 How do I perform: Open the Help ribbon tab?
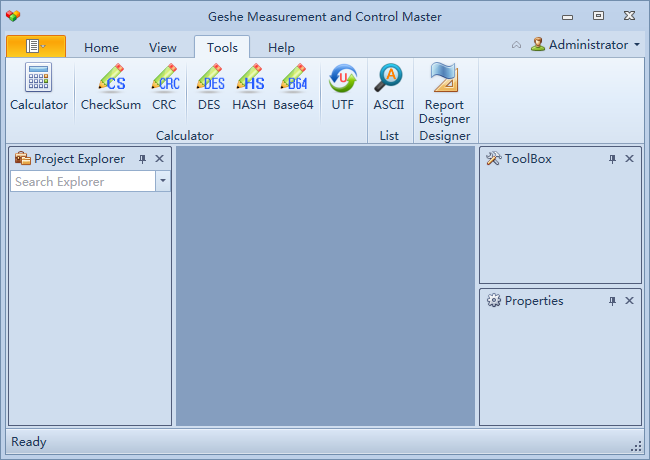tap(281, 48)
